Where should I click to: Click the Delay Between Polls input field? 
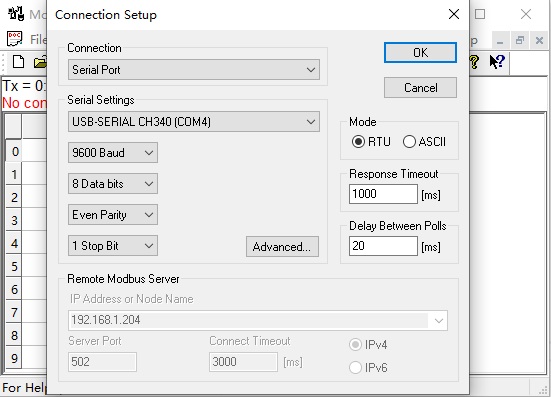tap(383, 246)
